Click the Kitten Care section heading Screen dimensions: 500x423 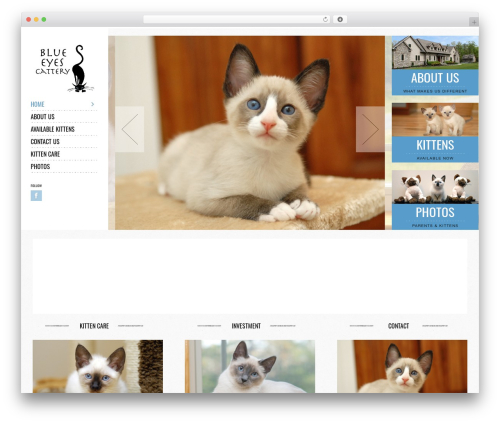pos(94,326)
